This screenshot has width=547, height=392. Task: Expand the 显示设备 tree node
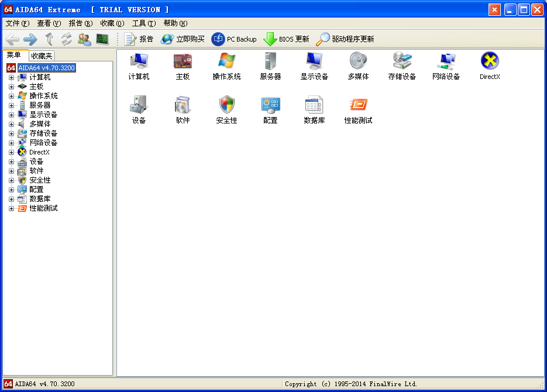(x=12, y=115)
